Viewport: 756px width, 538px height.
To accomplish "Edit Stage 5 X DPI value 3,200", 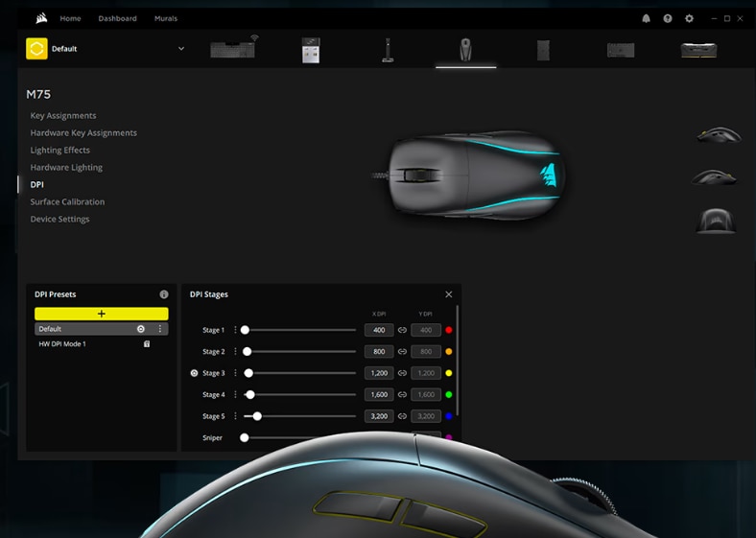I will (x=379, y=416).
